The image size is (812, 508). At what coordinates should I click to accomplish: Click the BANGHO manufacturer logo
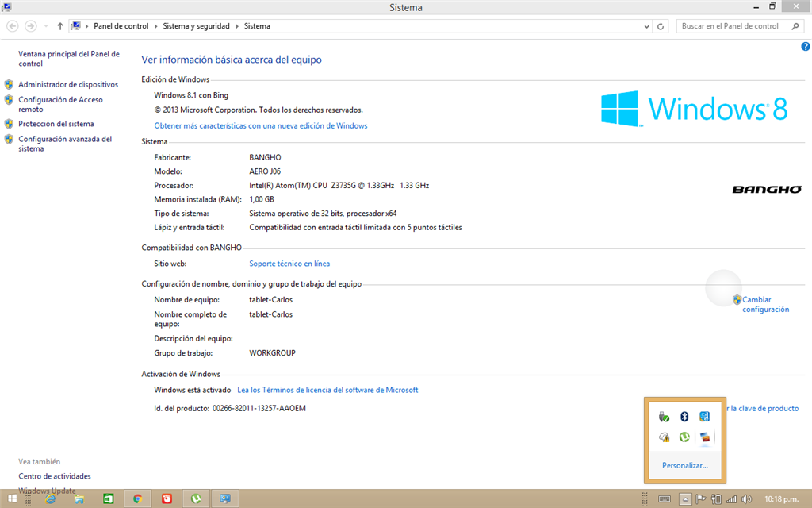[x=767, y=190]
